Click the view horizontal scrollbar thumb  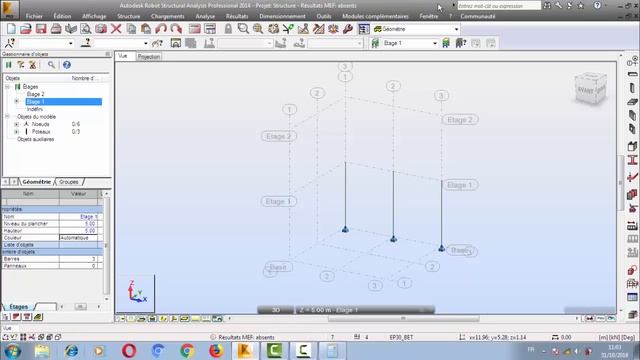[x=404, y=318]
